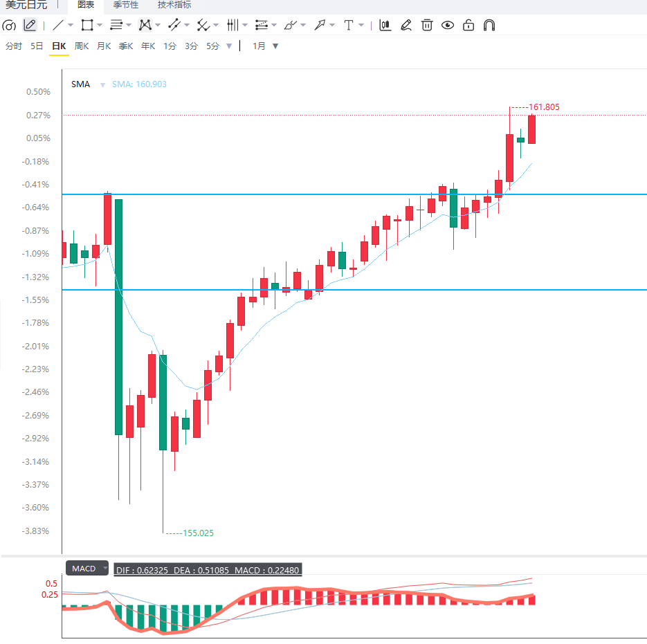Expand the more intervals arrow after 5分

click(x=229, y=46)
